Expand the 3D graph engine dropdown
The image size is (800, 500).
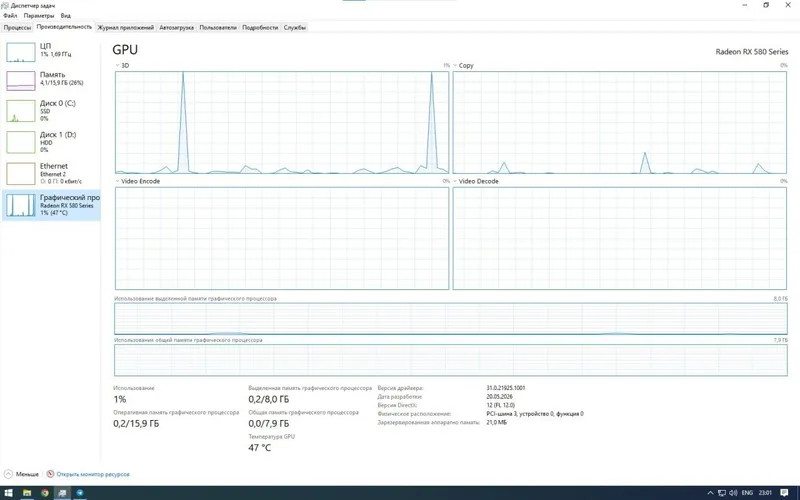122,65
